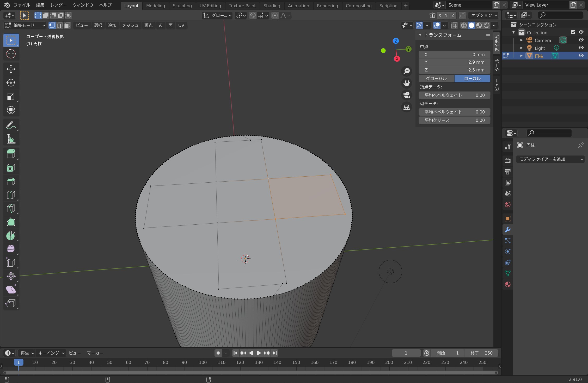
Task: Open the メッシュ menu
Action: click(130, 25)
